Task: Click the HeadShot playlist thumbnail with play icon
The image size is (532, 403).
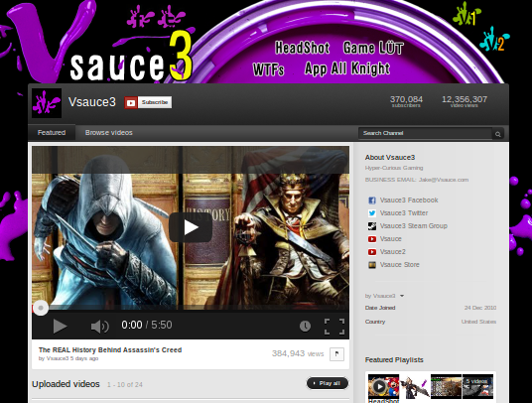Action: point(384,386)
